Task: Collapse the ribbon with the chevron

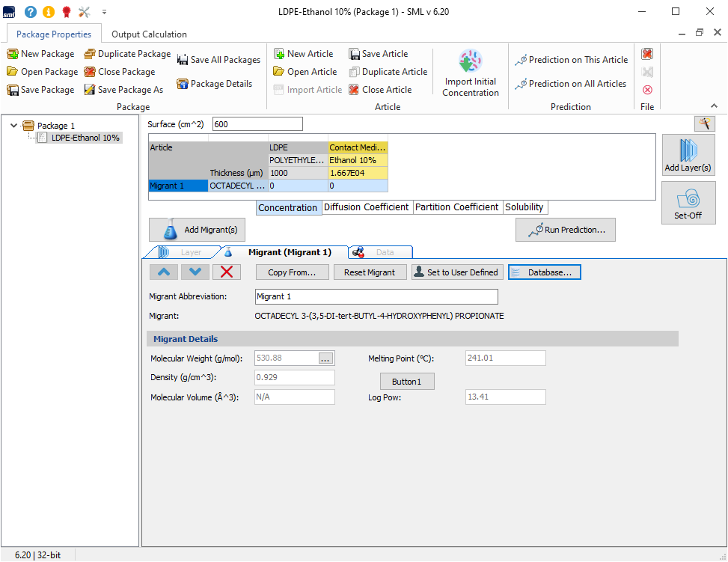Action: click(x=714, y=106)
